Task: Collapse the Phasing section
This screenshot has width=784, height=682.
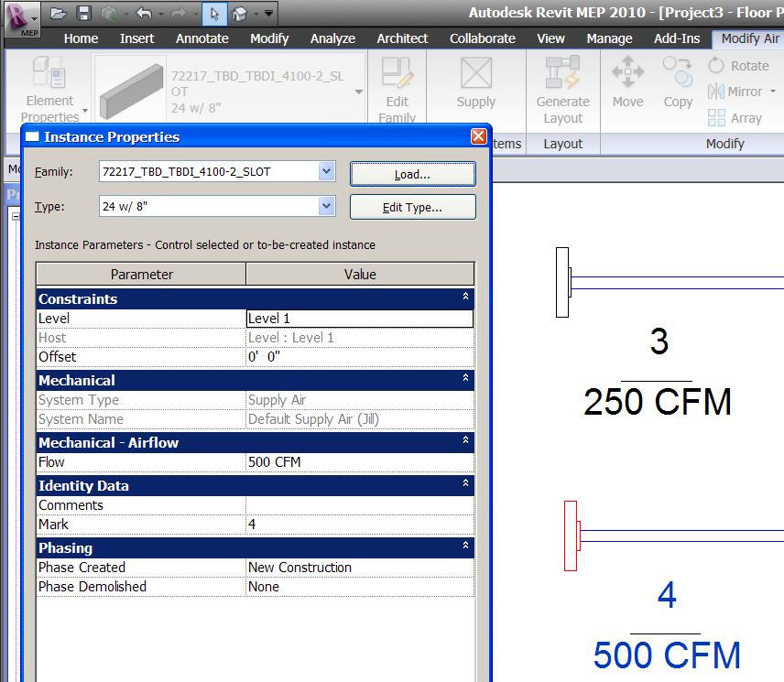Action: coord(465,545)
